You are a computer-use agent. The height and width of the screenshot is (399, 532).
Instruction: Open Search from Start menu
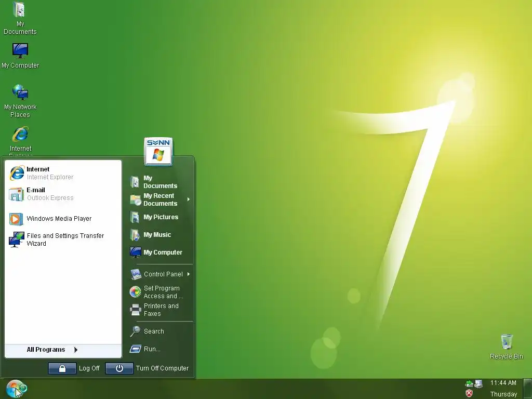tap(160, 331)
